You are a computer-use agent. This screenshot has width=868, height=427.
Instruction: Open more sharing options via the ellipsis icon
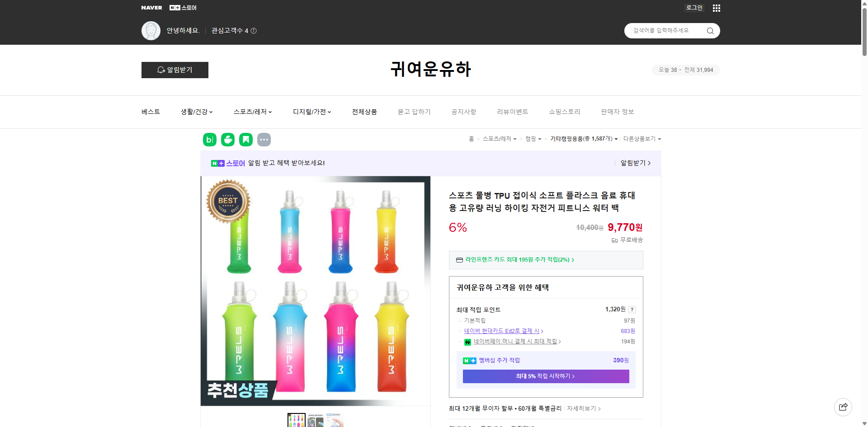(264, 140)
